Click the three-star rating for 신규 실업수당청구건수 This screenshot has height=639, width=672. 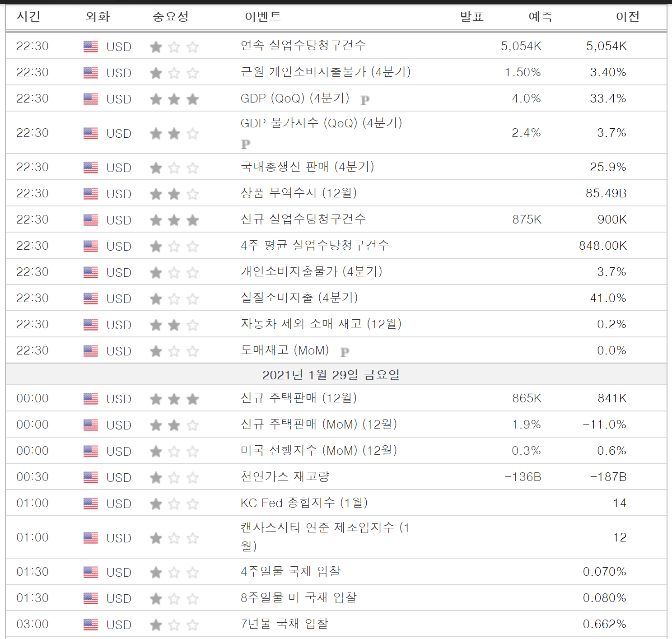point(174,220)
